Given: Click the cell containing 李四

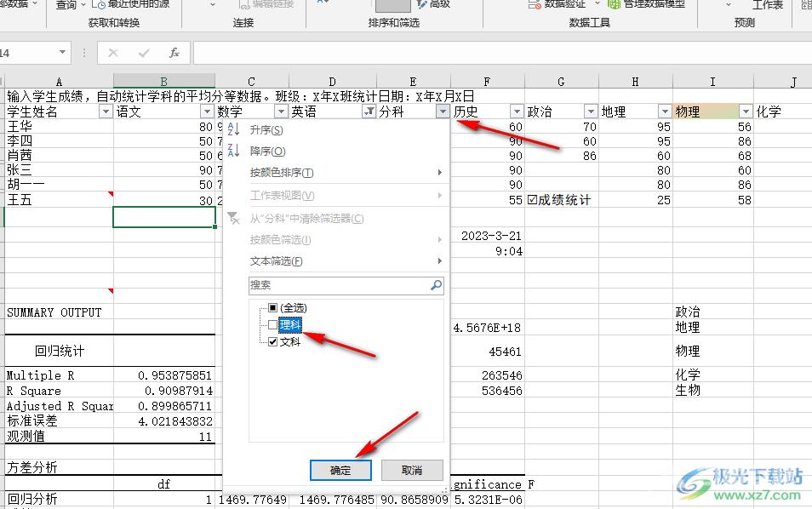Looking at the screenshot, I should click(59, 140).
